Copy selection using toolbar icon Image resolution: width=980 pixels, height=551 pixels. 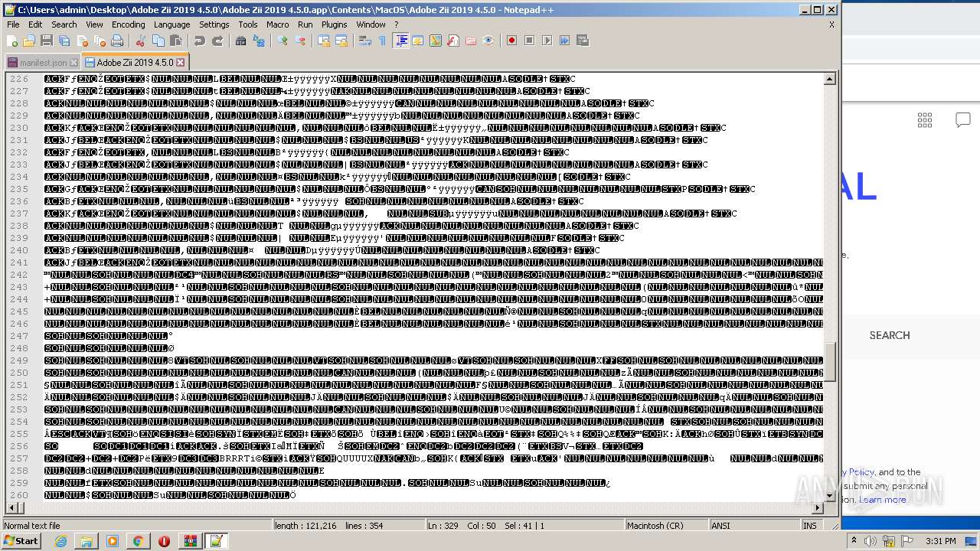tap(158, 41)
